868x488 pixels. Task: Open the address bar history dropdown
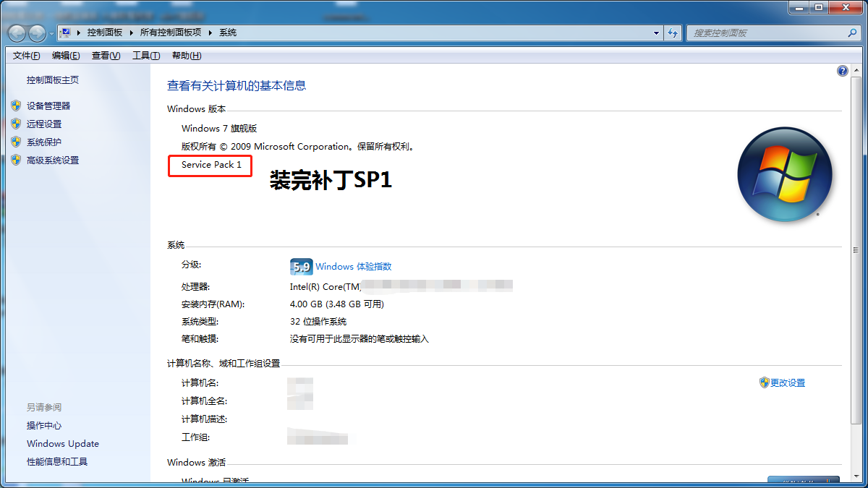click(656, 33)
